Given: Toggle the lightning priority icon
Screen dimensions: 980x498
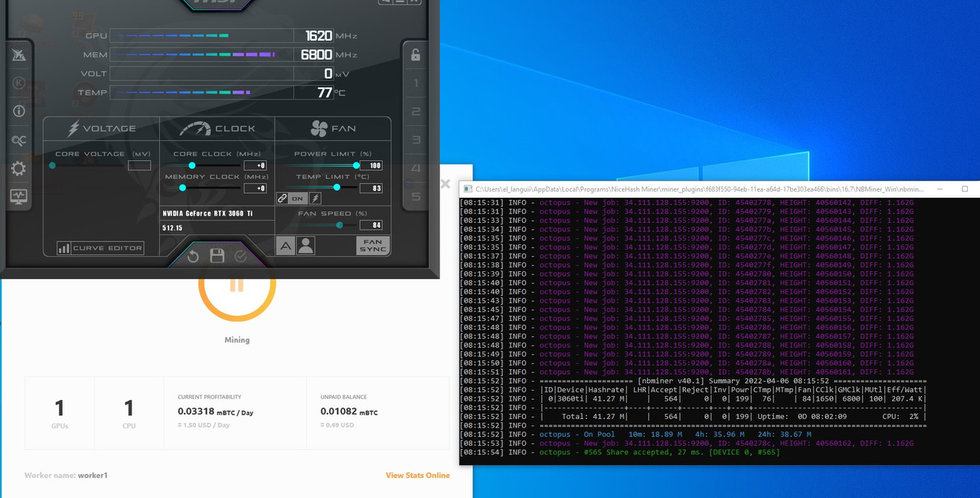Looking at the screenshot, I should pyautogui.click(x=315, y=198).
